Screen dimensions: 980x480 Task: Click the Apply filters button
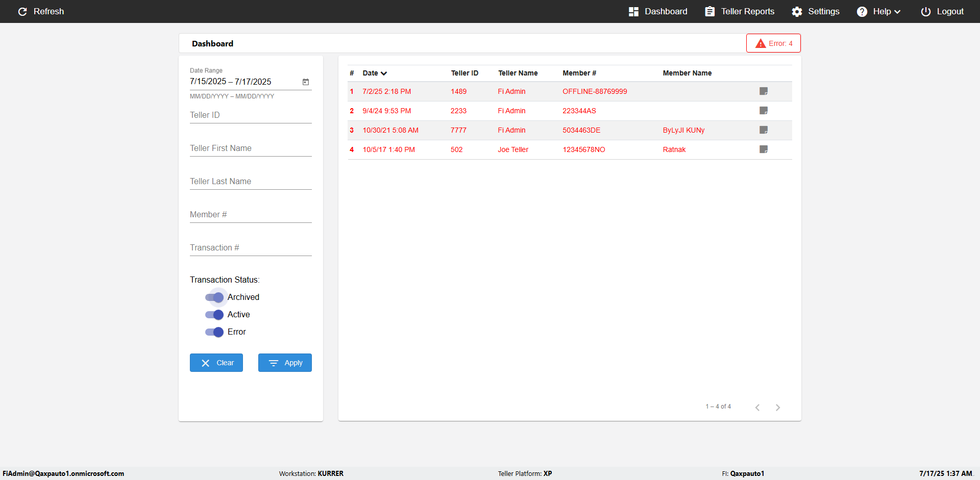coord(285,363)
